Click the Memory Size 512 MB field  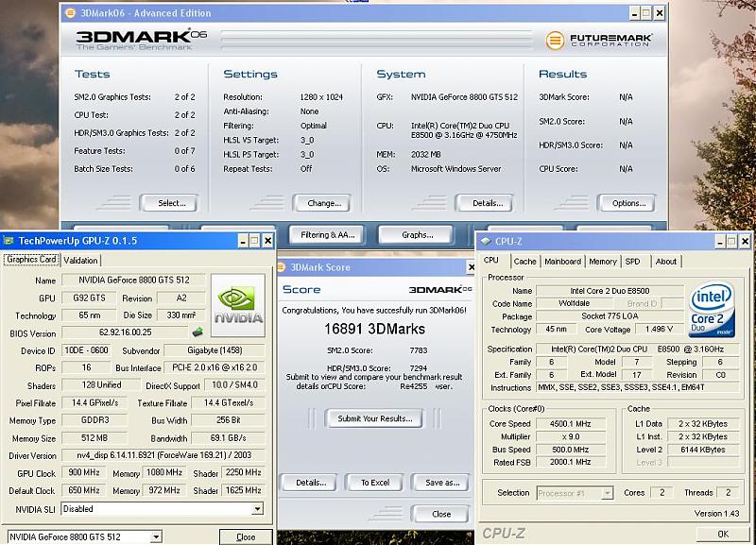click(94, 437)
